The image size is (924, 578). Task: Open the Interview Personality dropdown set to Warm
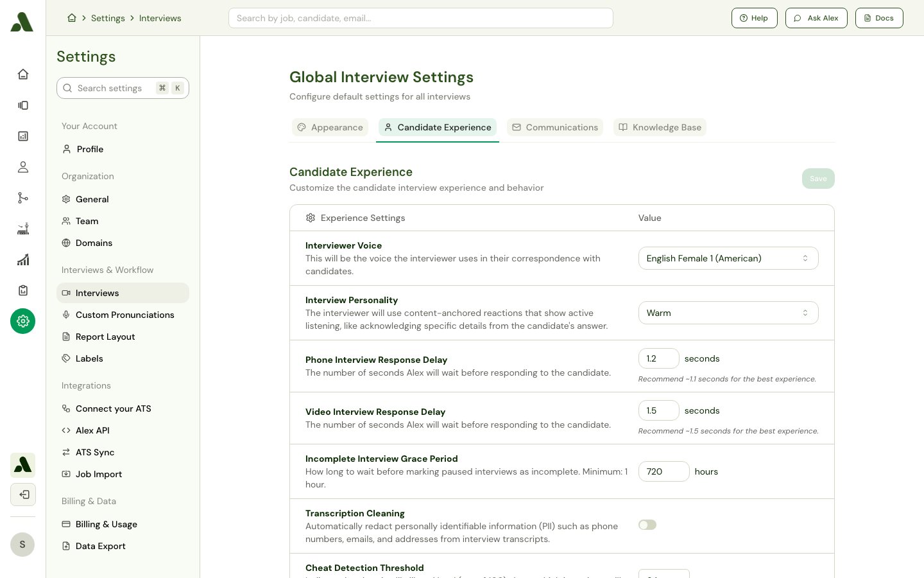pos(728,313)
